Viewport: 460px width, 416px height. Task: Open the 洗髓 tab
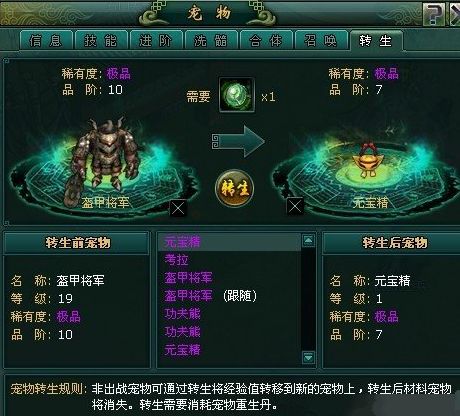click(211, 41)
